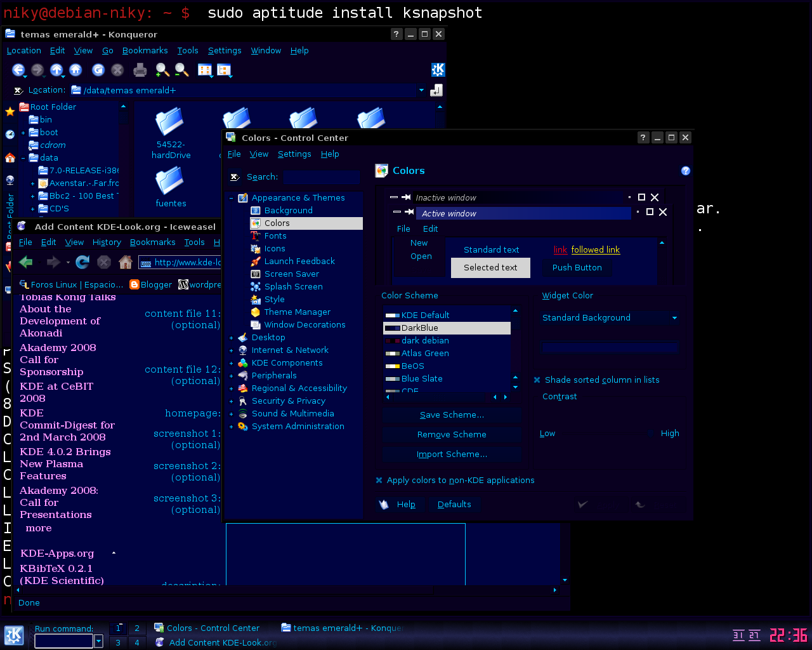Viewport: 812px width, 650px height.
Task: Open Control Center View menu
Action: (x=259, y=154)
